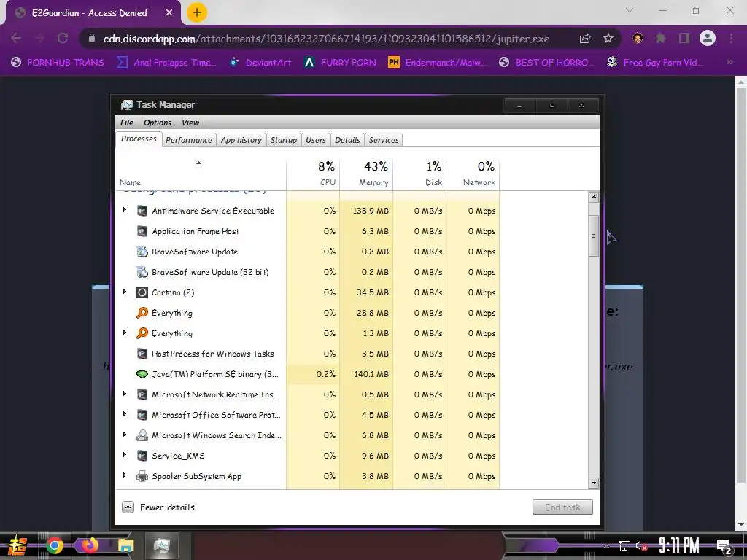
Task: Open File Explorer from the taskbar
Action: click(x=125, y=545)
